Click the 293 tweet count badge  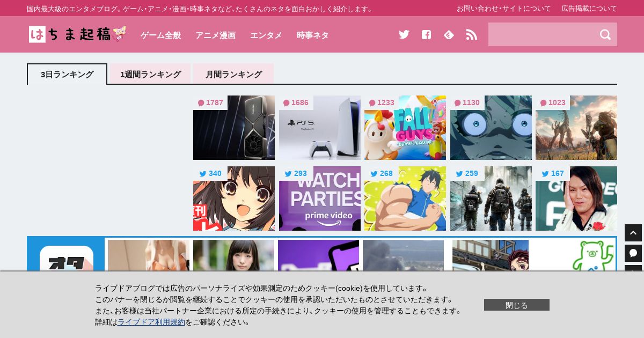pos(296,173)
